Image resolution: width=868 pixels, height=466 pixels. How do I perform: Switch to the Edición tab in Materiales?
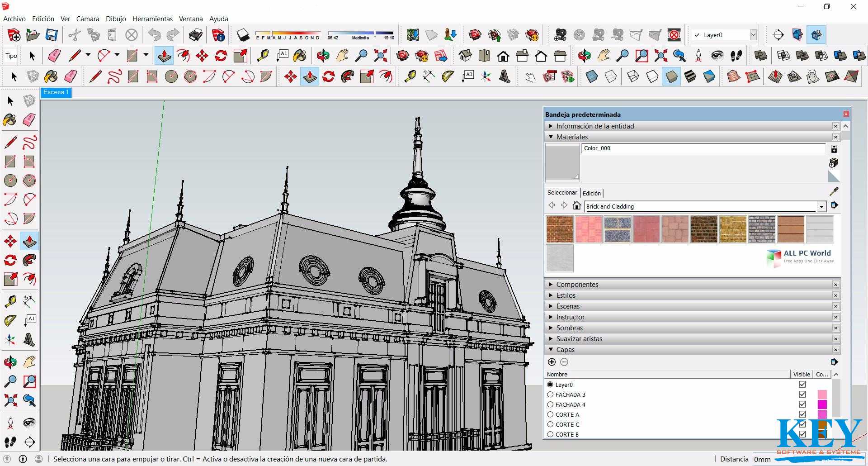click(592, 193)
